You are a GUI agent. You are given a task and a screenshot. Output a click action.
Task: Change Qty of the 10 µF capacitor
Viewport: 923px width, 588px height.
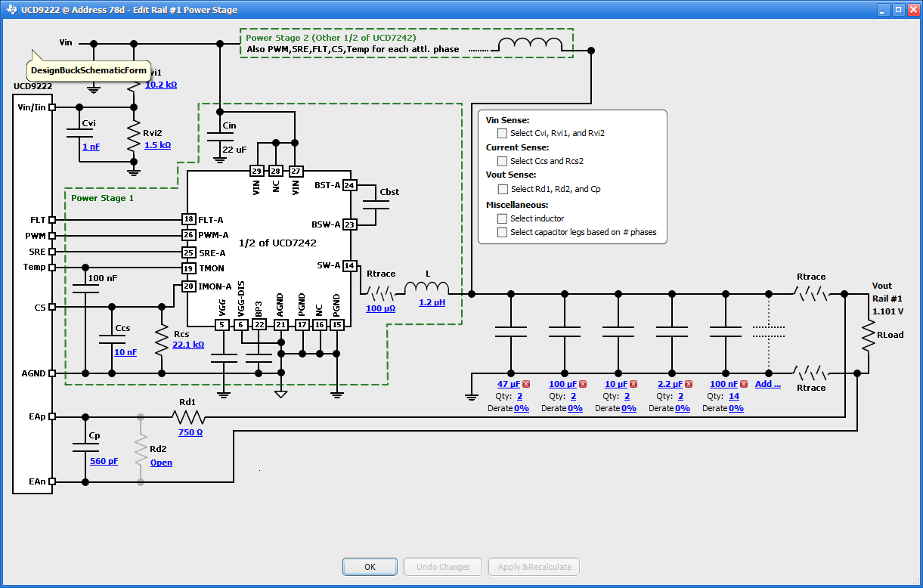627,396
